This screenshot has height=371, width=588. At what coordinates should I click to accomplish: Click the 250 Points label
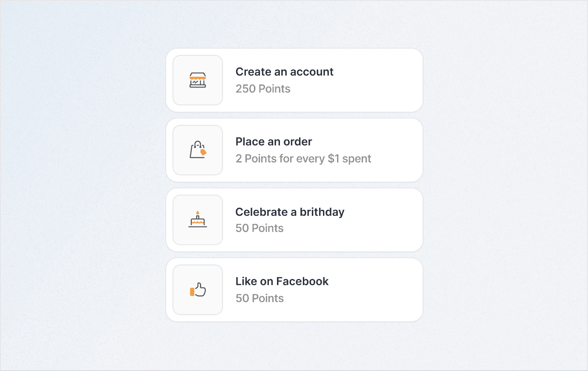[x=263, y=89]
